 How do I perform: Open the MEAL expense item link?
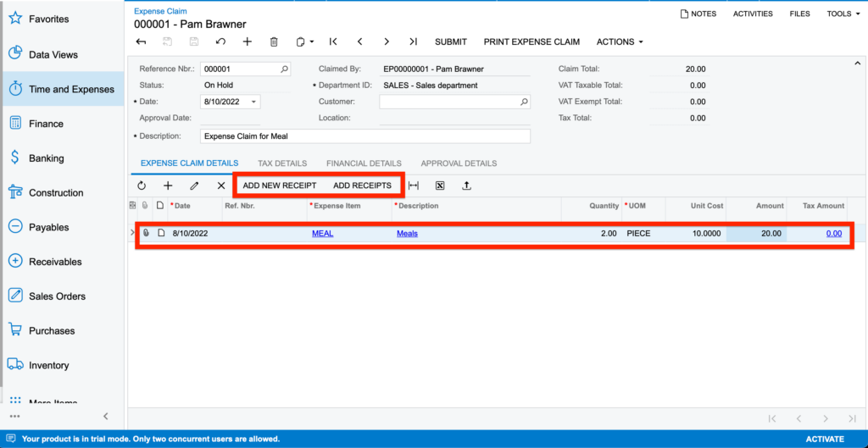[322, 233]
